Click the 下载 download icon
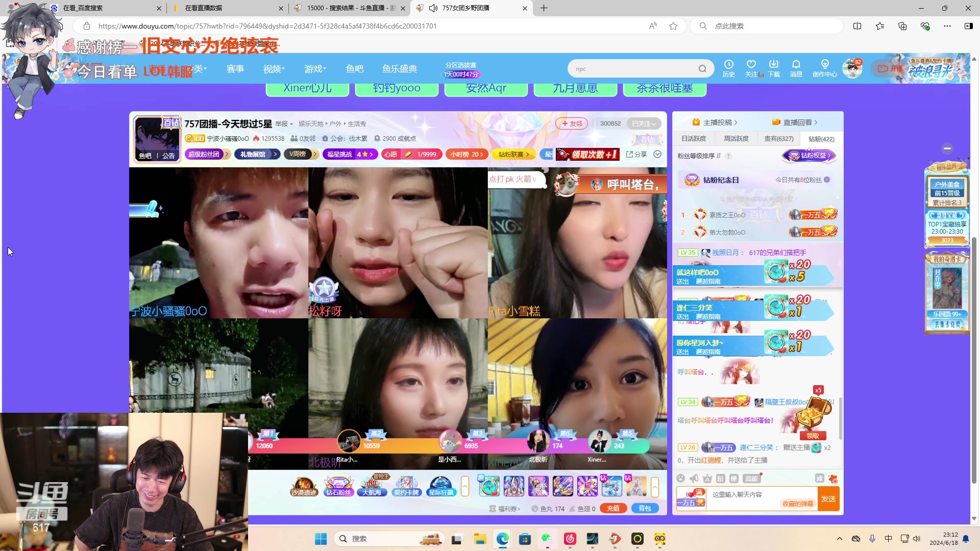This screenshot has height=551, width=980. click(774, 68)
